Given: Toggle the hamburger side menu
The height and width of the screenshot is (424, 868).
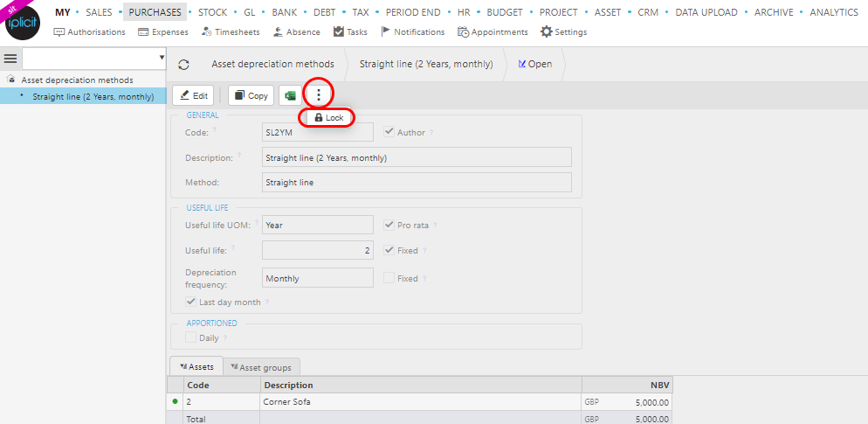Looking at the screenshot, I should 10,59.
